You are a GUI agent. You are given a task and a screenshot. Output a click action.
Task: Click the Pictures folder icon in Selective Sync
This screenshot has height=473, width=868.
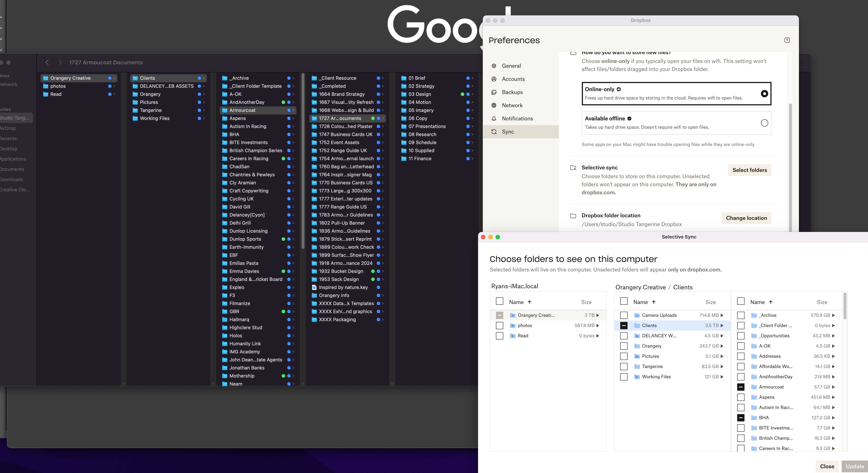point(637,356)
